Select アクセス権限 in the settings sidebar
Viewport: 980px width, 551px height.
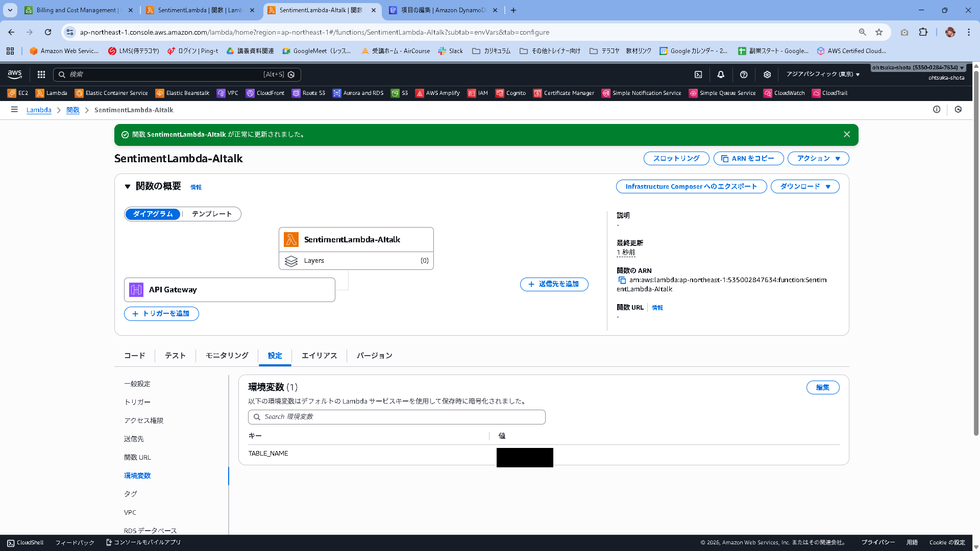(143, 420)
